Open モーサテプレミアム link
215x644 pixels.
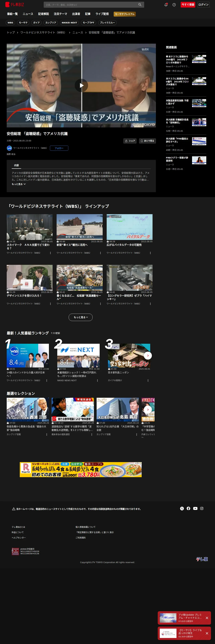pos(125,14)
